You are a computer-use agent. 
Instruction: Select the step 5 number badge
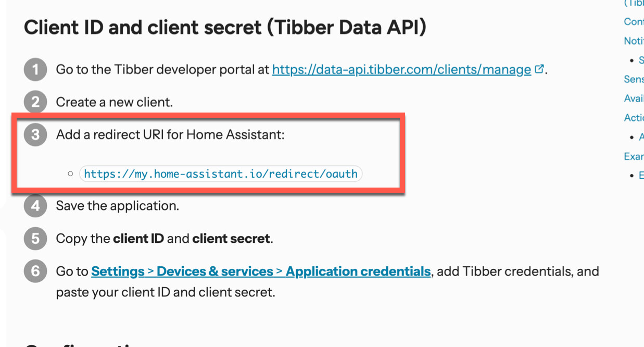click(35, 239)
